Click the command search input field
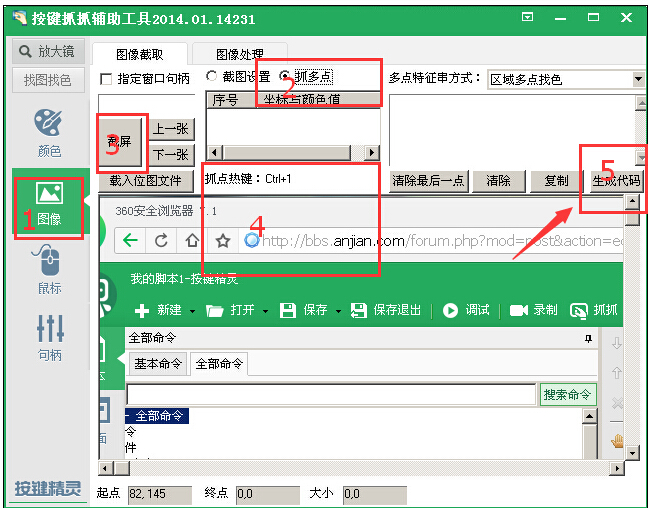The image size is (650, 508). (331, 394)
